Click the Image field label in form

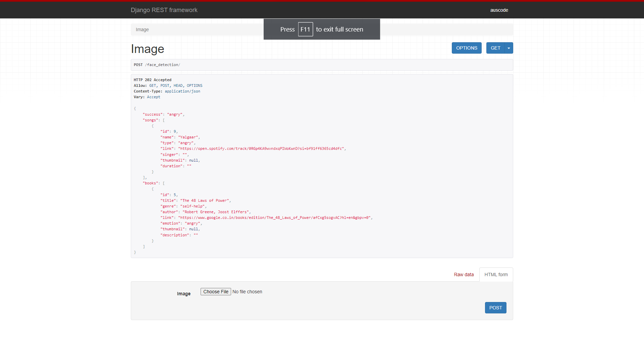tap(183, 294)
